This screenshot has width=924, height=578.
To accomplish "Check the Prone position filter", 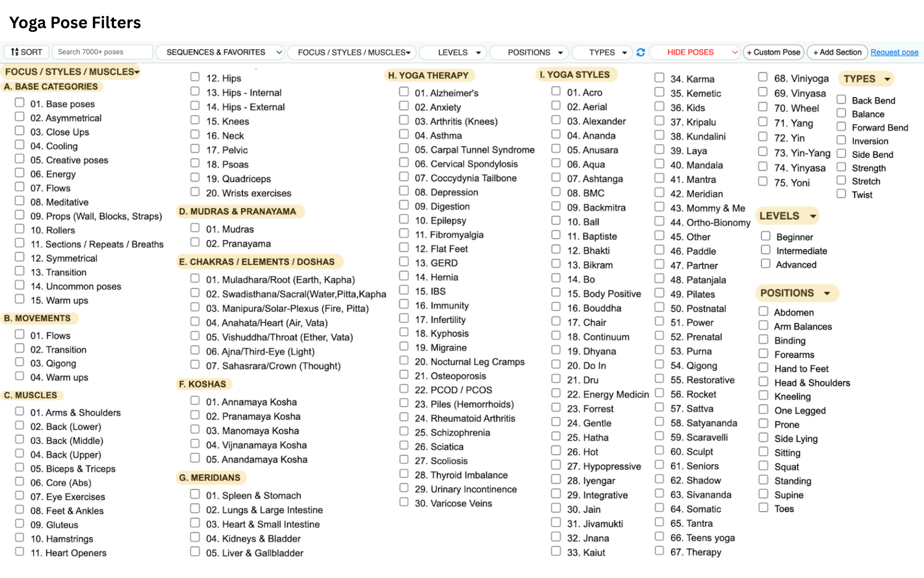I will click(x=763, y=423).
